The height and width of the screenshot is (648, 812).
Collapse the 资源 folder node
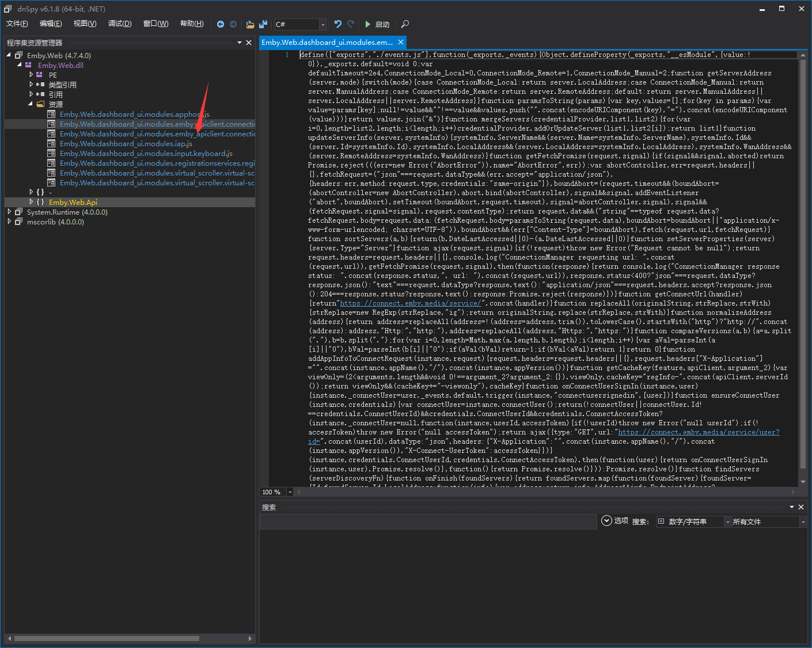31,104
